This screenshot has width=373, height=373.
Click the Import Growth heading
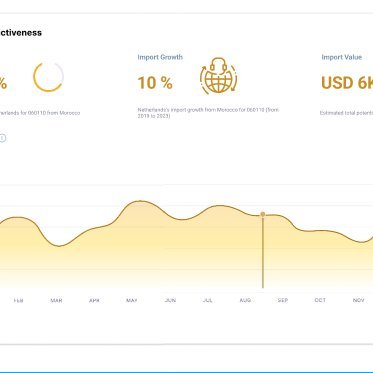click(x=160, y=57)
